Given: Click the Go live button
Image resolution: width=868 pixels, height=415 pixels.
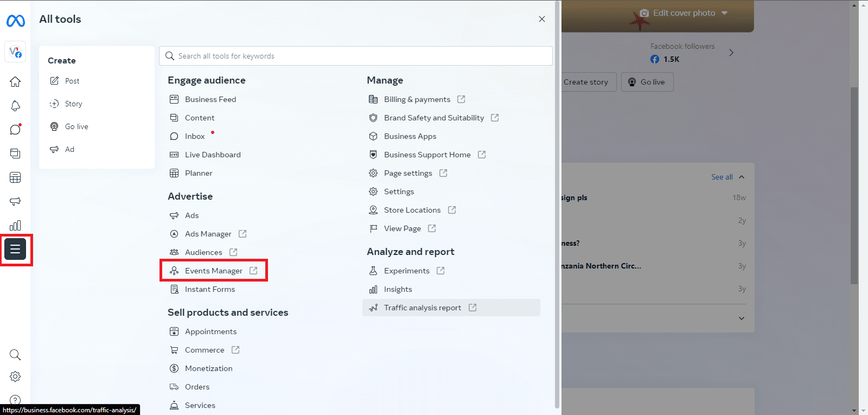Looking at the screenshot, I should coord(647,82).
